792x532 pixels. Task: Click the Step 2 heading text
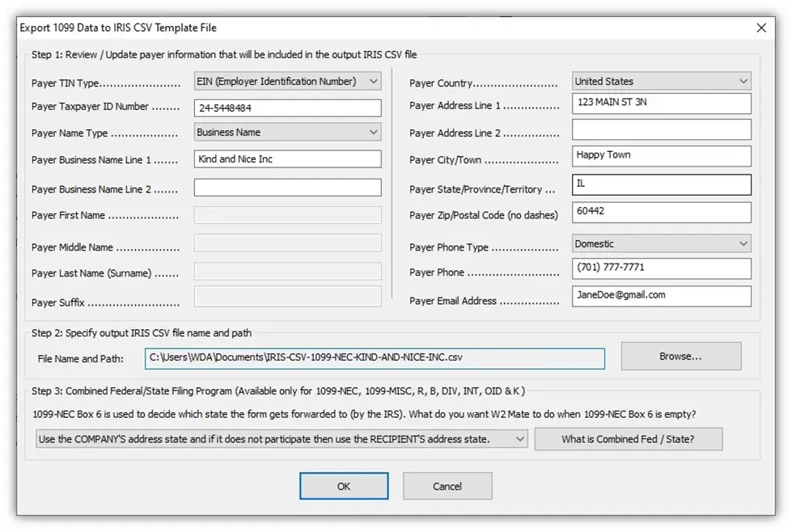(x=142, y=333)
